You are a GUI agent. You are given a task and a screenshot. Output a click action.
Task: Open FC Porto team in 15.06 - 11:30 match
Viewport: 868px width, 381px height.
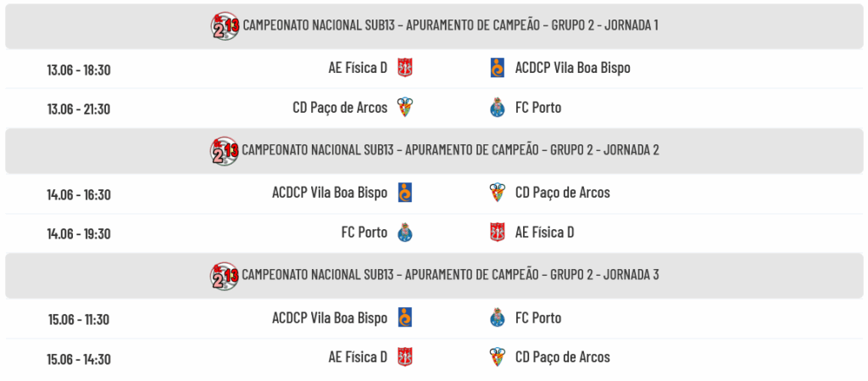[x=538, y=318]
